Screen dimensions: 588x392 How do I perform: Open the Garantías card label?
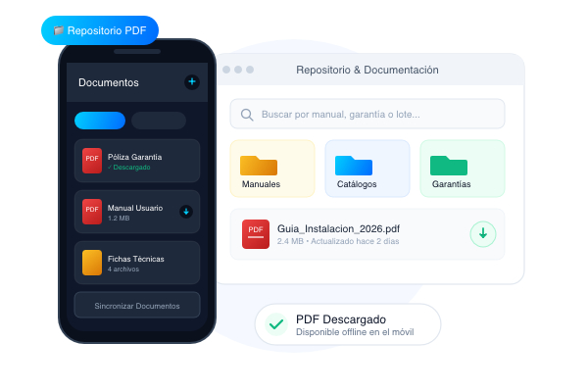[451, 184]
